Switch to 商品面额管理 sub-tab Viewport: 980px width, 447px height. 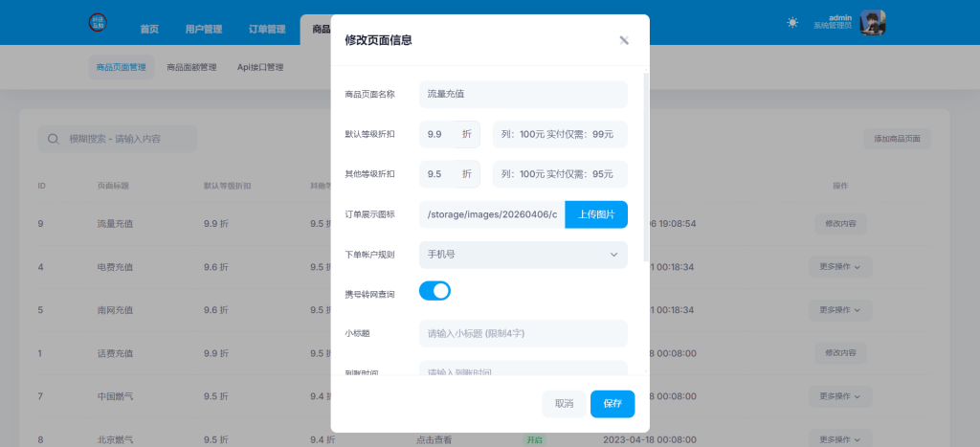point(191,68)
